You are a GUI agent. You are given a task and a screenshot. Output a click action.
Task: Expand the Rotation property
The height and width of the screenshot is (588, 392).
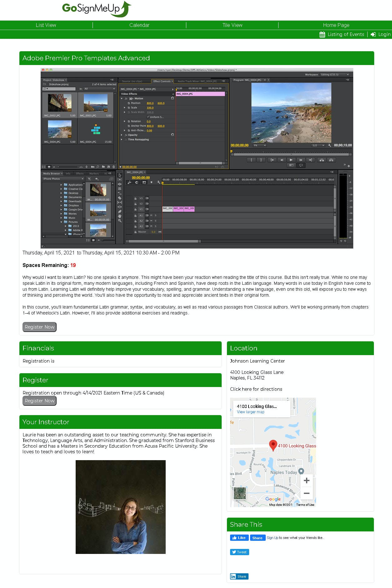click(x=125, y=121)
